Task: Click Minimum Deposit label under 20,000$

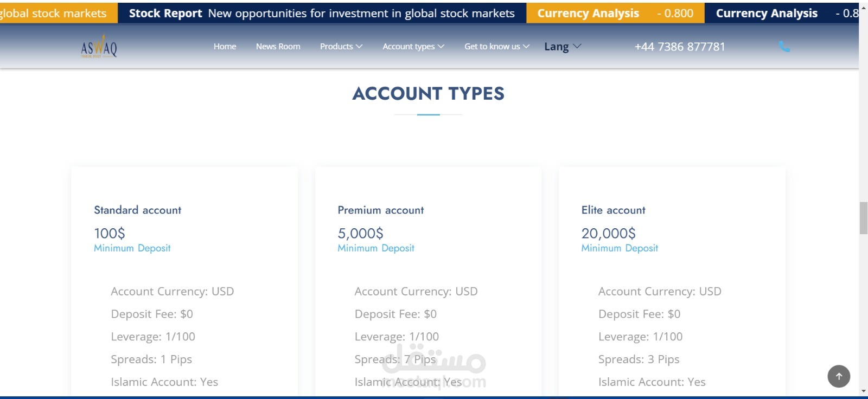Action: pos(620,248)
